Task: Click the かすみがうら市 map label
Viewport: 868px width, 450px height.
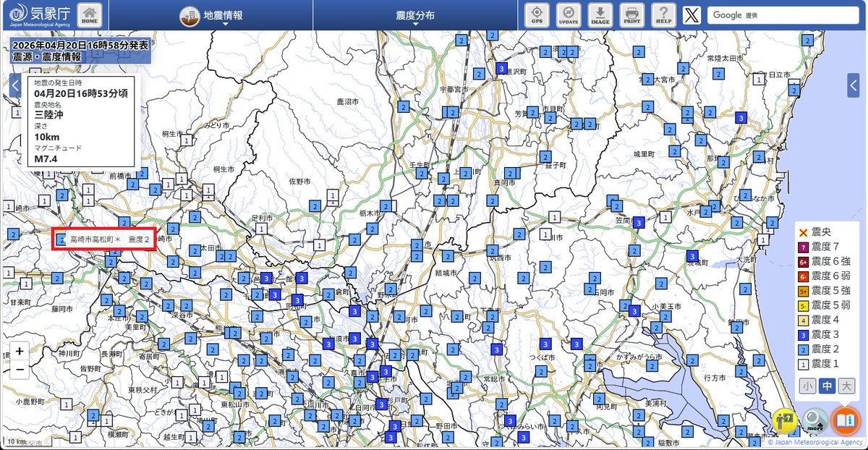Action: [639, 357]
